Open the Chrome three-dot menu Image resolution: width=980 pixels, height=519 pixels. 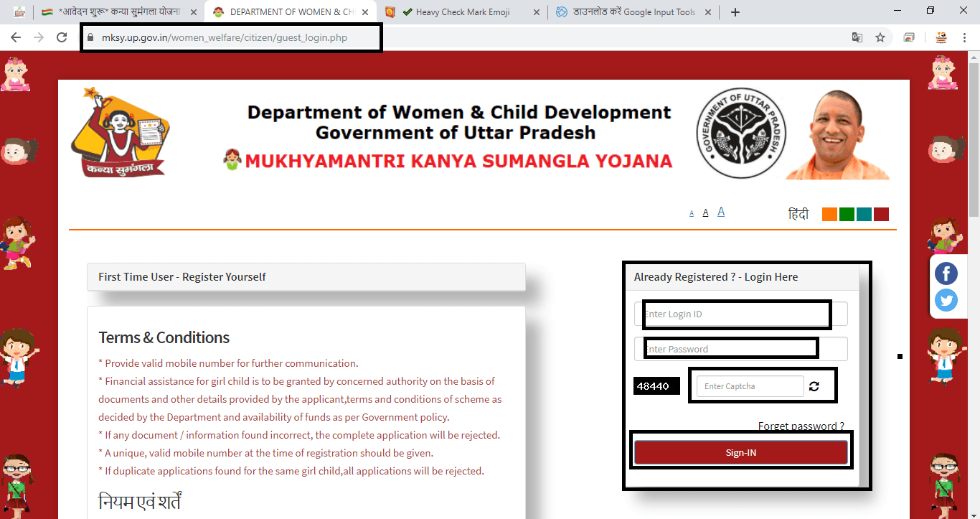coord(965,37)
